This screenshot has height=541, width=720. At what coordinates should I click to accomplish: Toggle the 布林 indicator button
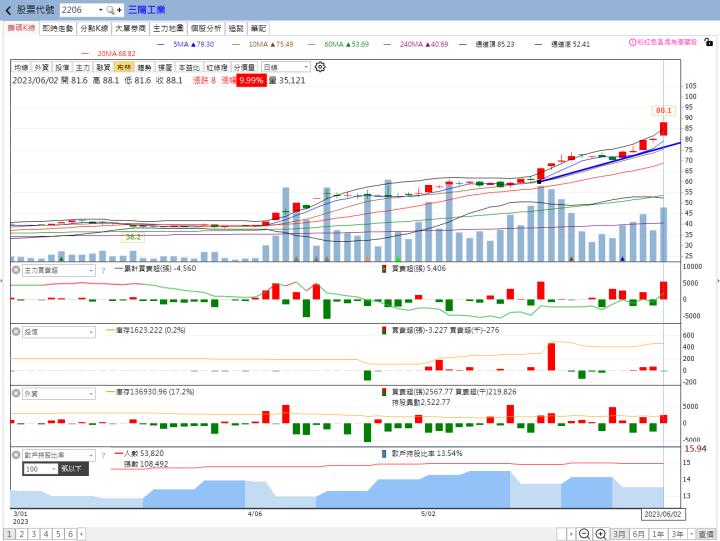123,66
